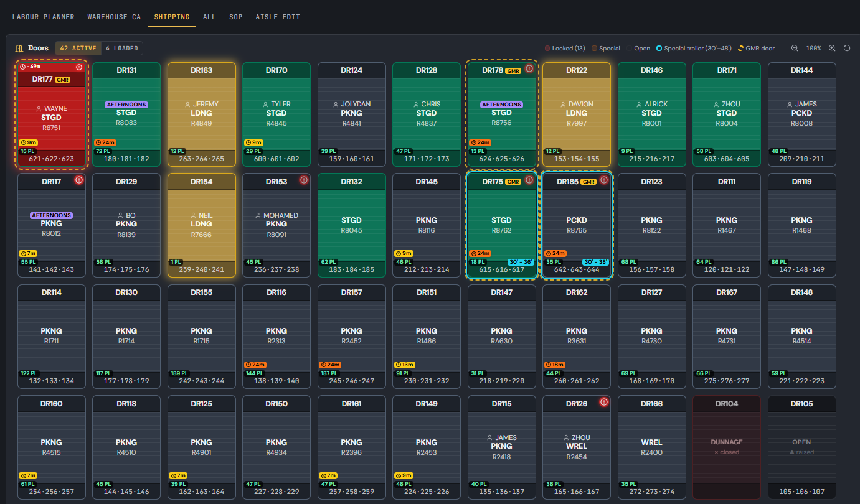Go to the AISLE EDIT tab
Image resolution: width=860 pixels, height=504 pixels.
(278, 17)
